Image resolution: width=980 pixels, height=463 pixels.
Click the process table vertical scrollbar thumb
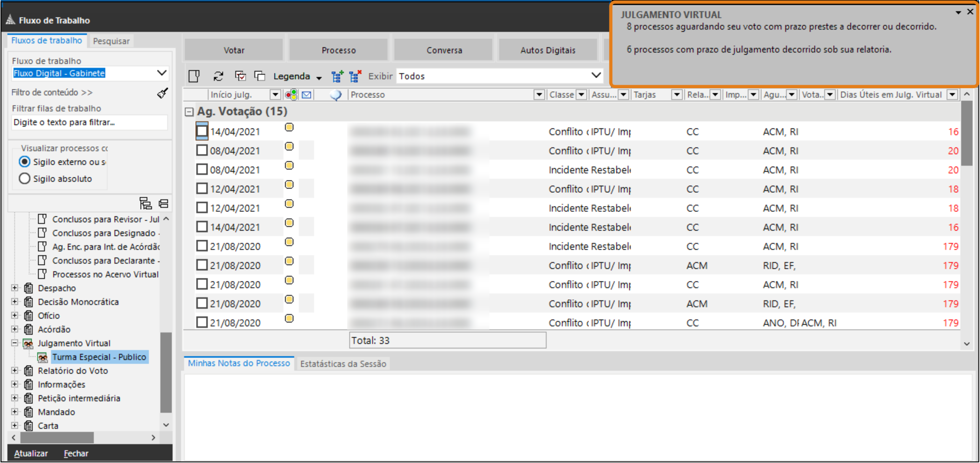[x=967, y=133]
